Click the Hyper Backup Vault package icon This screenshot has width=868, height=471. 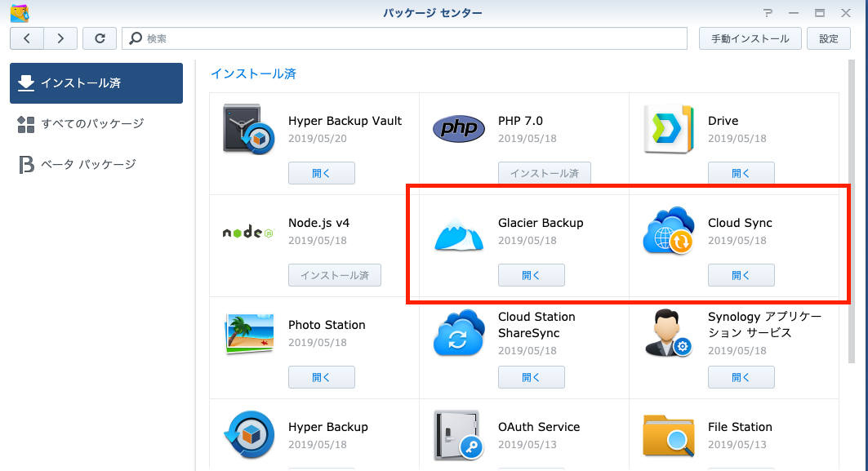pos(248,130)
